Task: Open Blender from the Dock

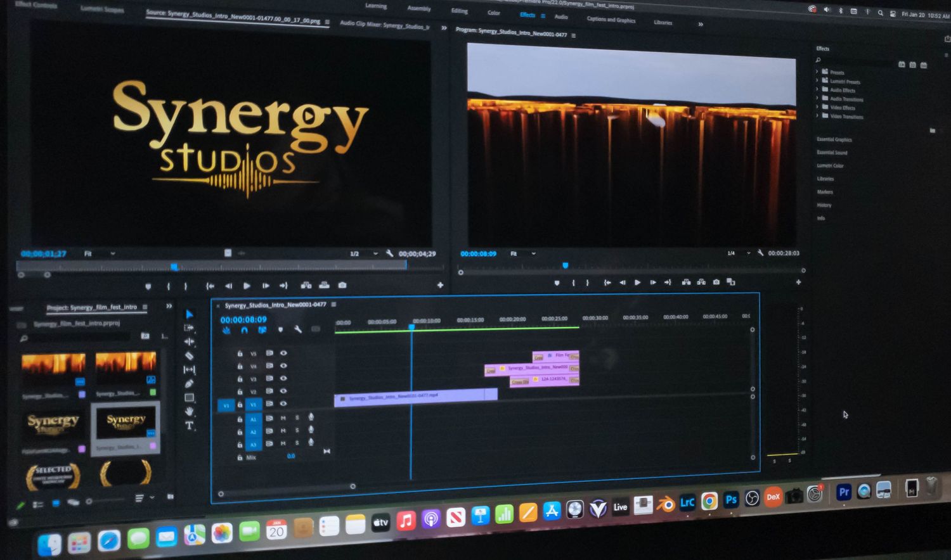Action: (x=665, y=504)
